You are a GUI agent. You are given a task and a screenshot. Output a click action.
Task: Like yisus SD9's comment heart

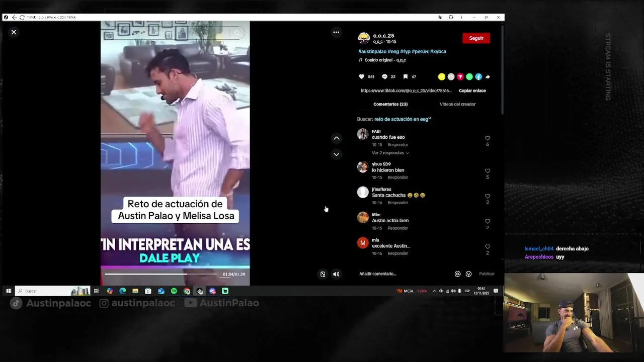tap(488, 171)
